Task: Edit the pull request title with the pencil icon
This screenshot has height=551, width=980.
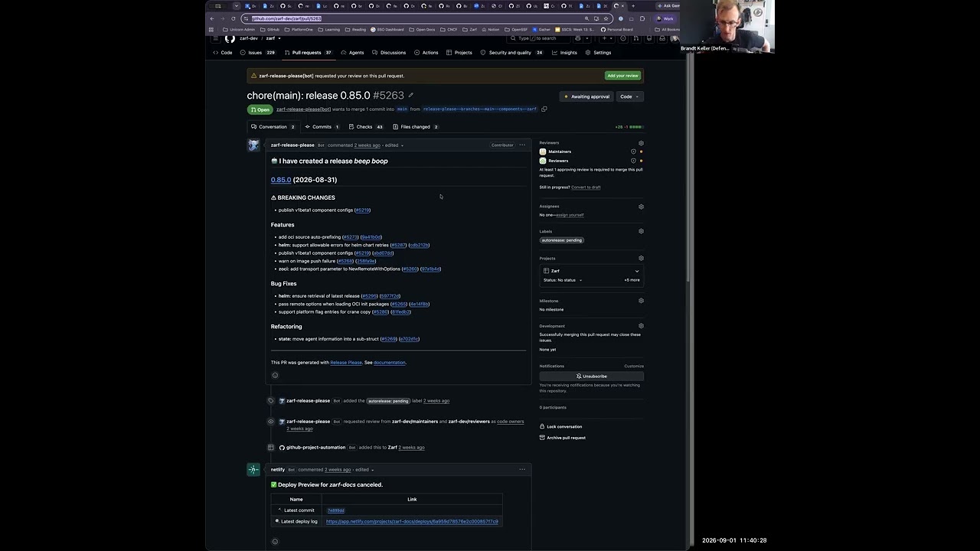Action: click(411, 96)
